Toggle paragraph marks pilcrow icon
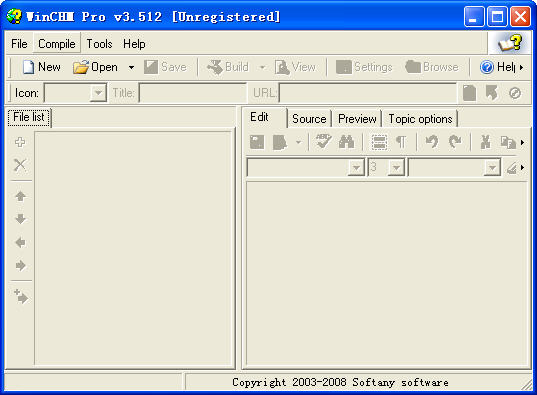The height and width of the screenshot is (395, 537). (x=401, y=142)
